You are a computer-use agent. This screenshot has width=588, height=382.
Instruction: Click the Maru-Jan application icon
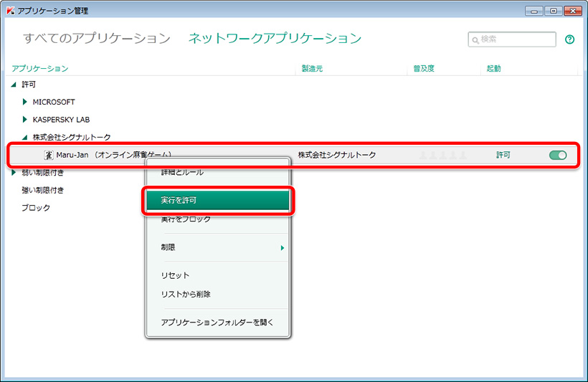[x=48, y=155]
